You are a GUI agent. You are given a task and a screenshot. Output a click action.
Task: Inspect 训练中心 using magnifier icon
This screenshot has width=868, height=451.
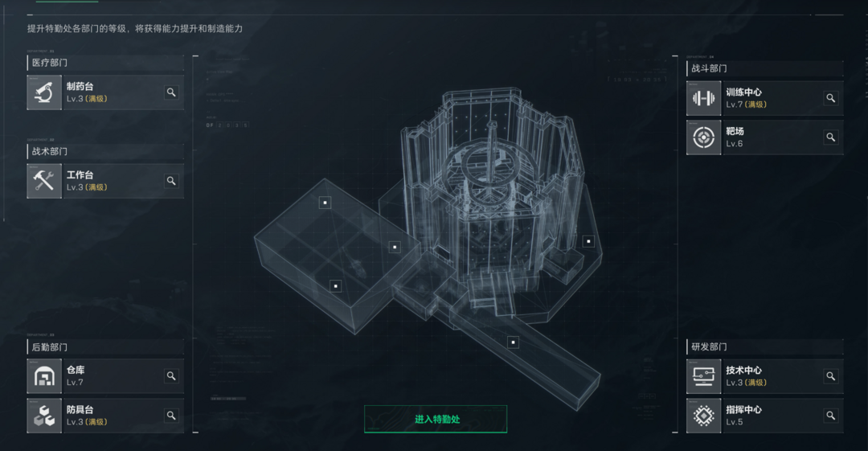pyautogui.click(x=831, y=99)
